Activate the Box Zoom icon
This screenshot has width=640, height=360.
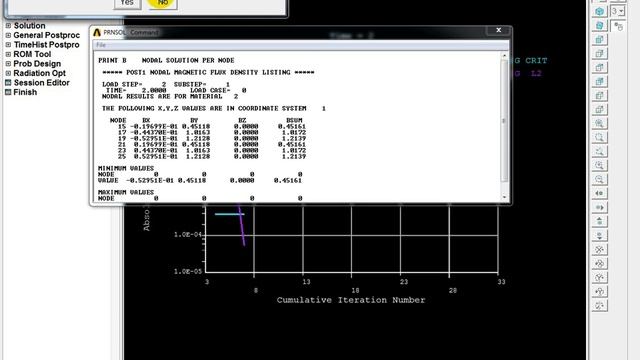(x=599, y=137)
